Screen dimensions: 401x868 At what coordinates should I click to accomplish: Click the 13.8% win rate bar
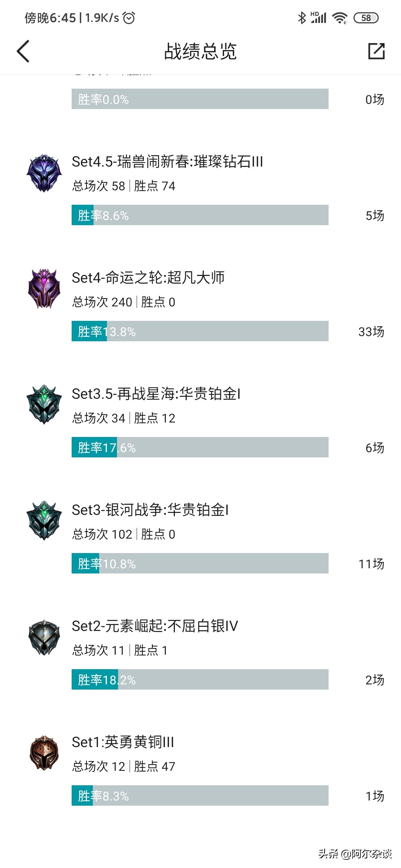200,331
